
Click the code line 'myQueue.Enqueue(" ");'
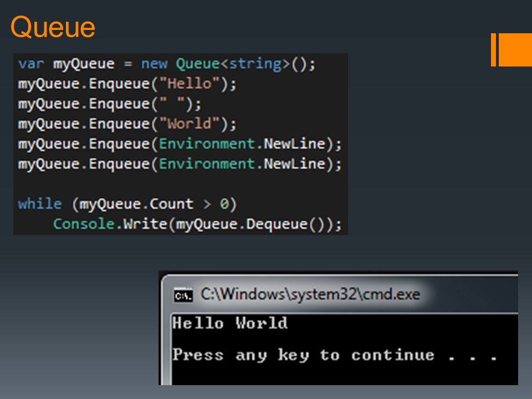[x=110, y=104]
